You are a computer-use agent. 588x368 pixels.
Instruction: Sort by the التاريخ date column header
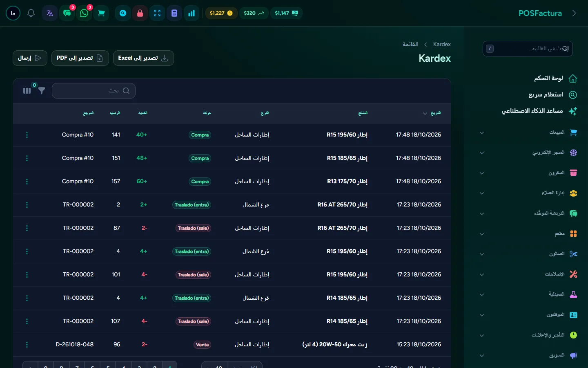coord(432,113)
